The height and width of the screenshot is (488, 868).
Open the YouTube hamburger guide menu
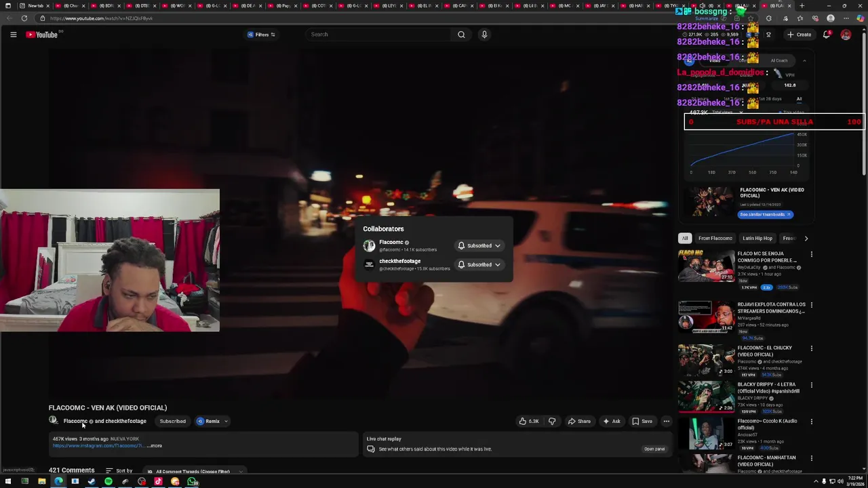(13, 35)
